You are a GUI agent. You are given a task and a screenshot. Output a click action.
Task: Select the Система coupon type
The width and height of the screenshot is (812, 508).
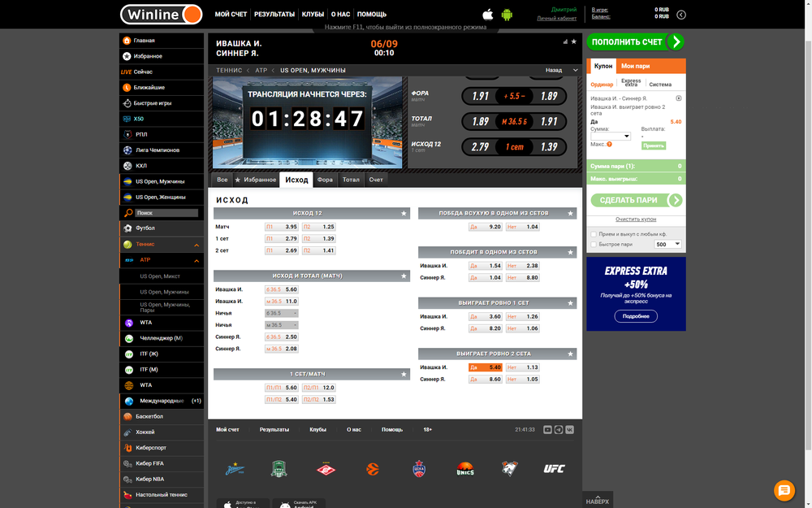point(659,85)
